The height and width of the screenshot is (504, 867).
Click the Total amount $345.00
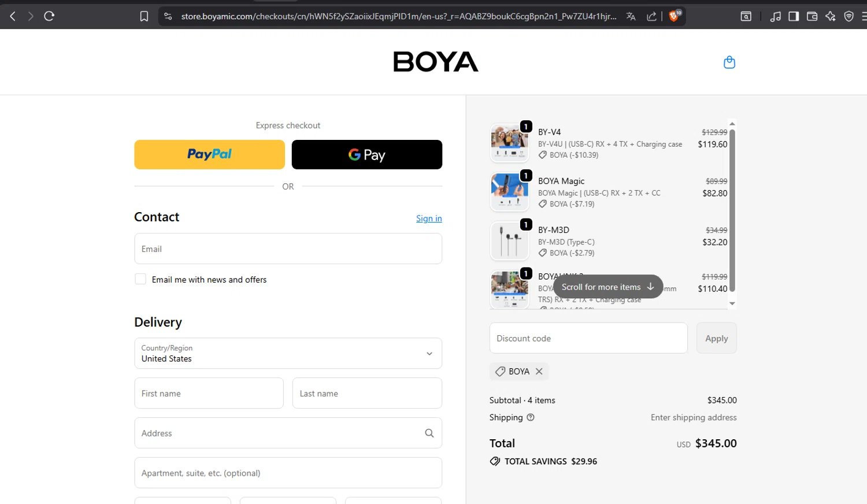click(x=716, y=443)
